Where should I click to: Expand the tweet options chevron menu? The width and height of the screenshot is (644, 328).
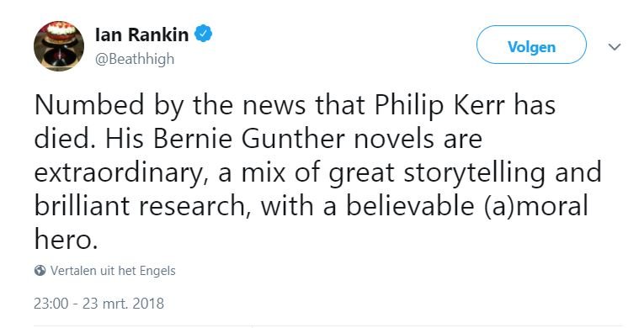[x=614, y=47]
